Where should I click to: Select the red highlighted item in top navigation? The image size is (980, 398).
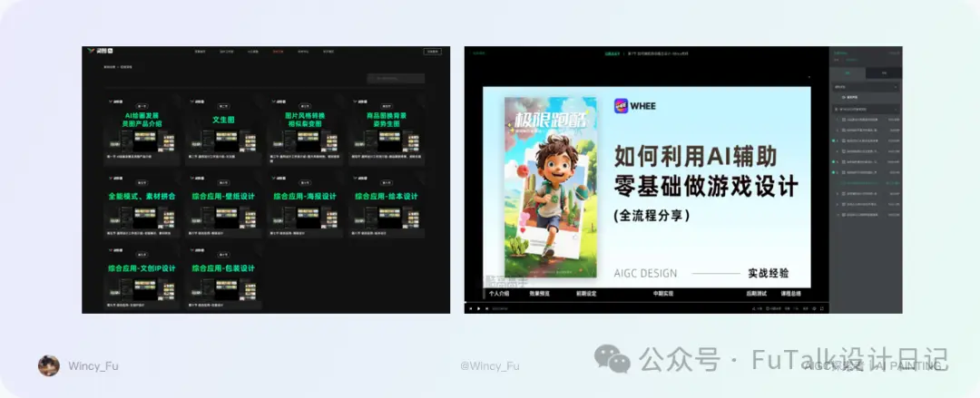click(x=278, y=52)
